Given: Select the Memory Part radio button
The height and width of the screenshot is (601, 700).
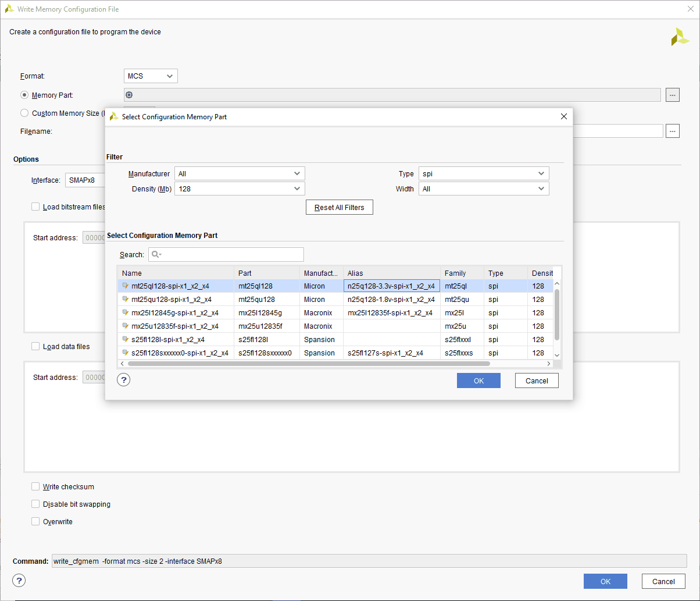Looking at the screenshot, I should [x=24, y=95].
